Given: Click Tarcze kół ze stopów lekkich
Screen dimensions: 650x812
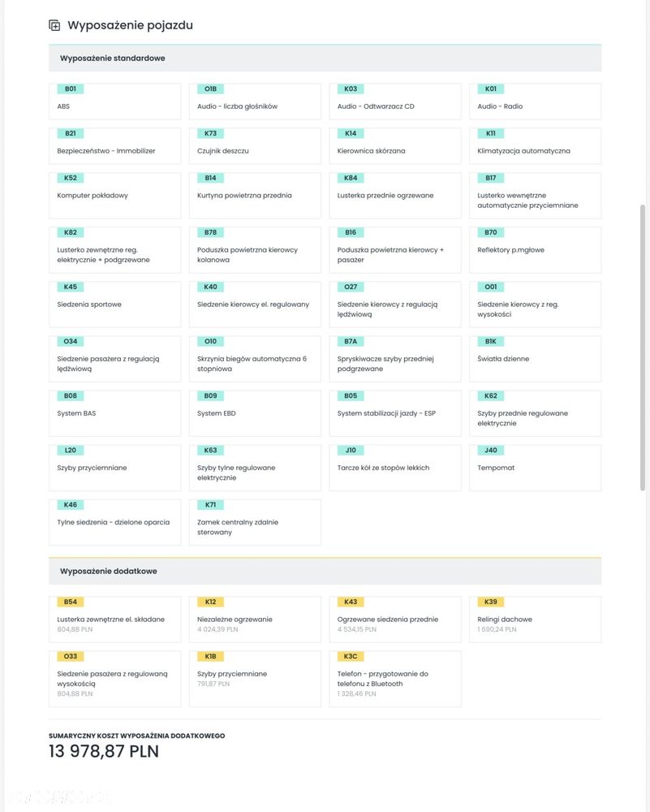Looking at the screenshot, I should (x=395, y=468).
